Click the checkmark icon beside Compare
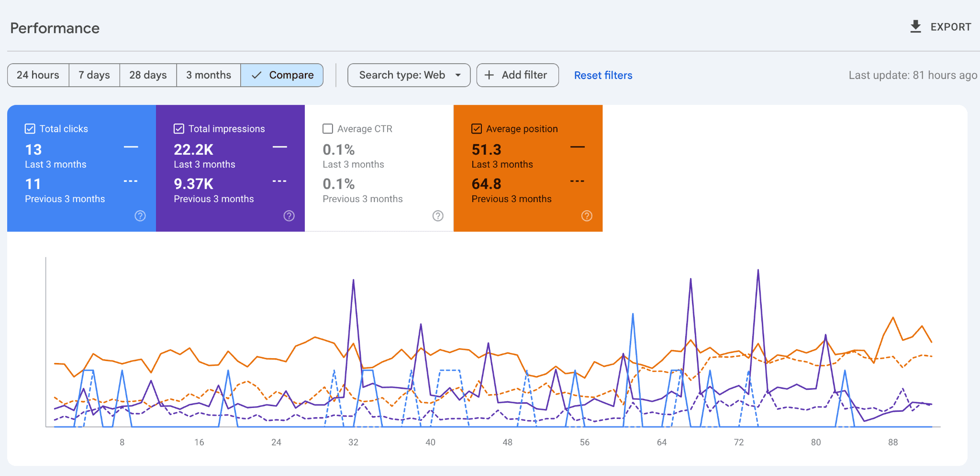 coord(256,75)
